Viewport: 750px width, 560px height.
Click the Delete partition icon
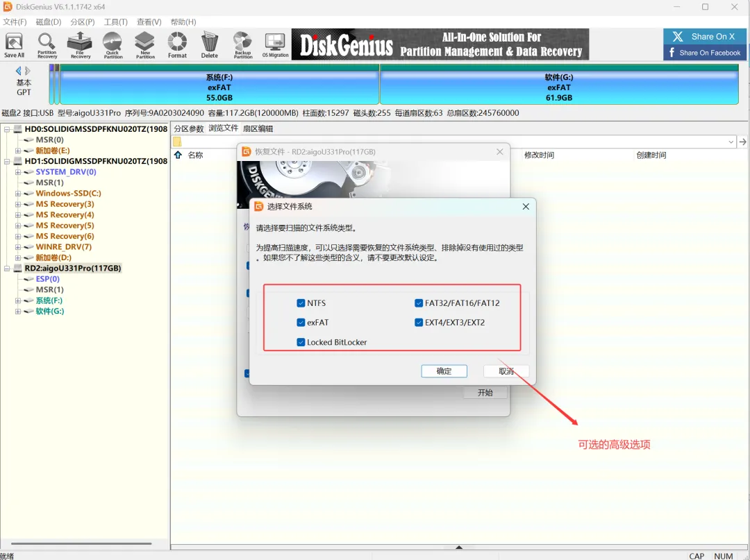210,45
